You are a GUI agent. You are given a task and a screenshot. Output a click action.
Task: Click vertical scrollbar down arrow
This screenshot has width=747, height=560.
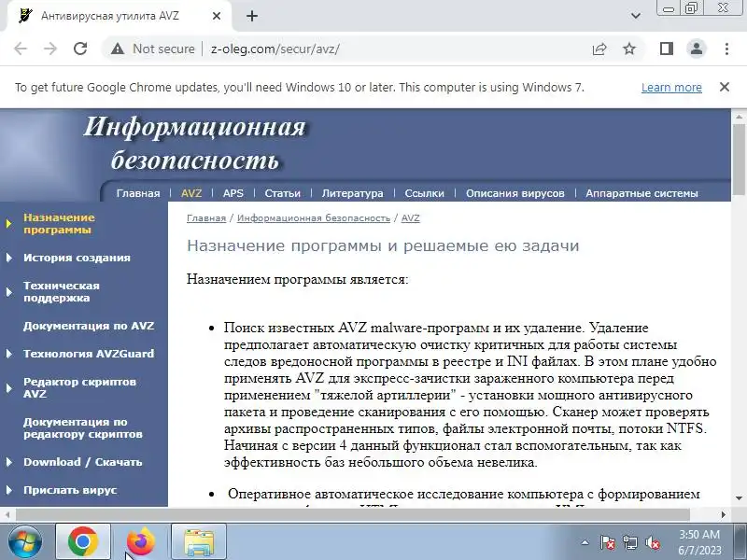pos(739,498)
